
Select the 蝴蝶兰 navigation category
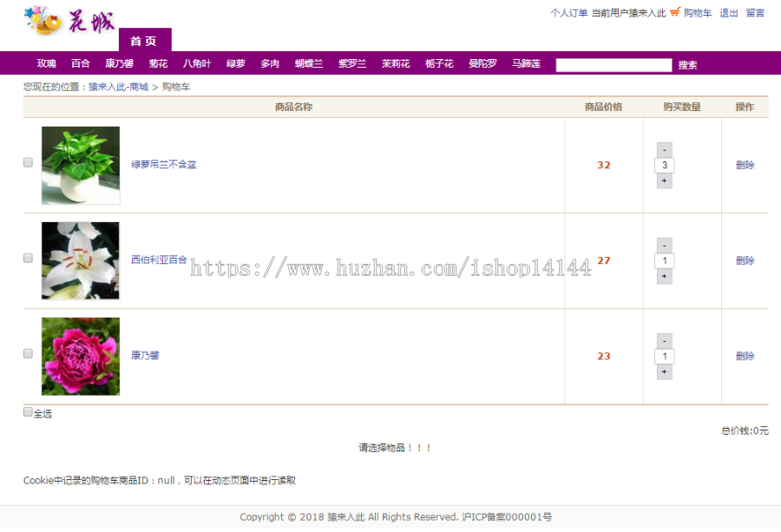point(308,62)
